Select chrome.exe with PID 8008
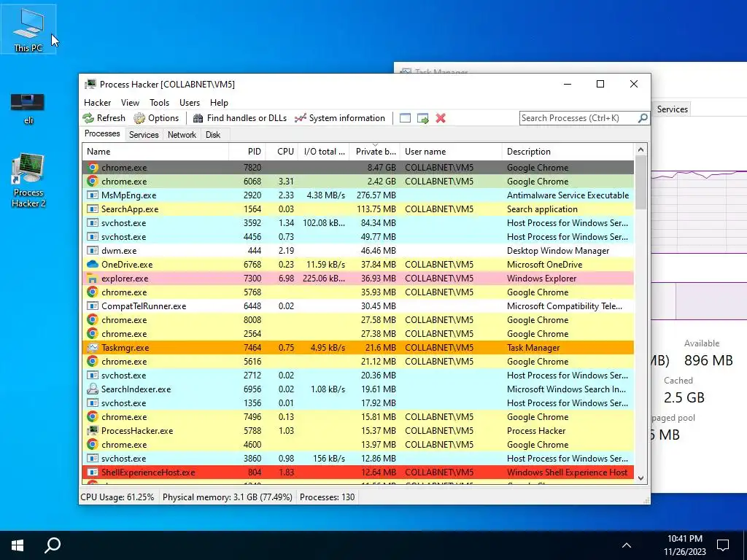This screenshot has height=560, width=747. tap(358, 320)
